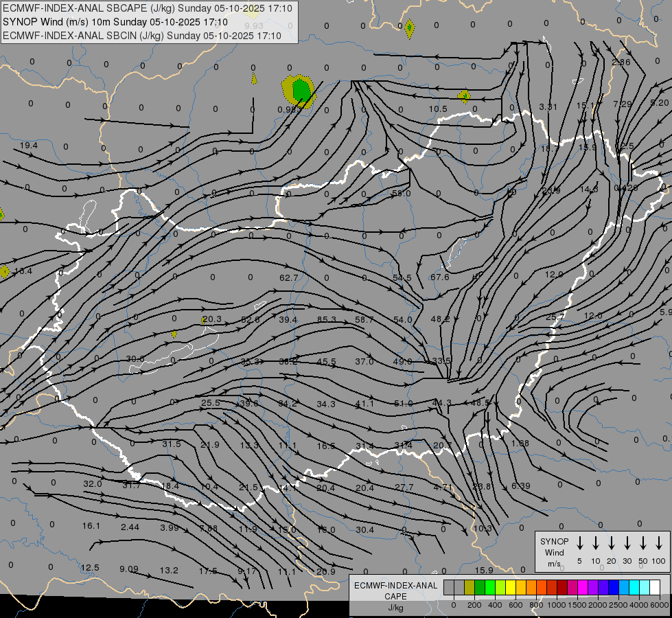Screen dimensions: 672x618
Task: Click the 6.39 value in the southeast
Action: (521, 486)
